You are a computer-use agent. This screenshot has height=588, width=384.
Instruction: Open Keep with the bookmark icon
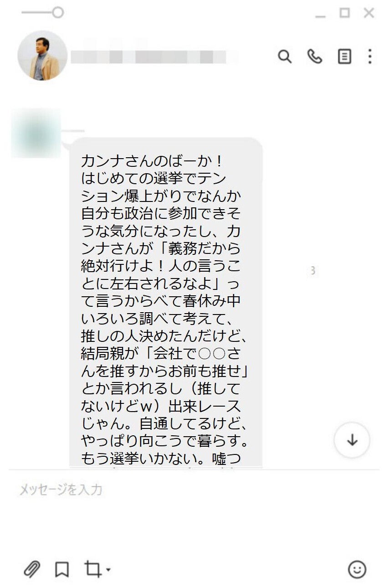tap(62, 569)
